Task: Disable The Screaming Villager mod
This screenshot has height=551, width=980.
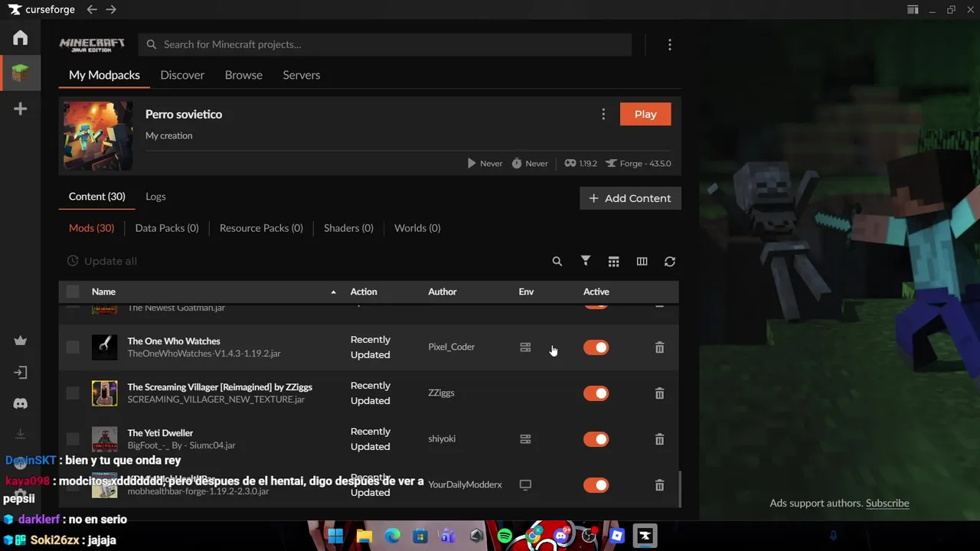Action: pos(596,393)
